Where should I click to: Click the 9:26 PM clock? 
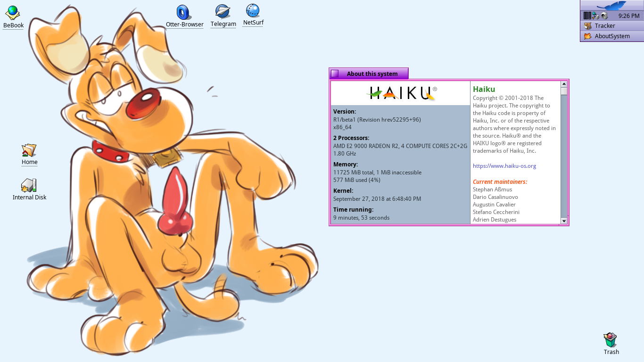(x=628, y=16)
